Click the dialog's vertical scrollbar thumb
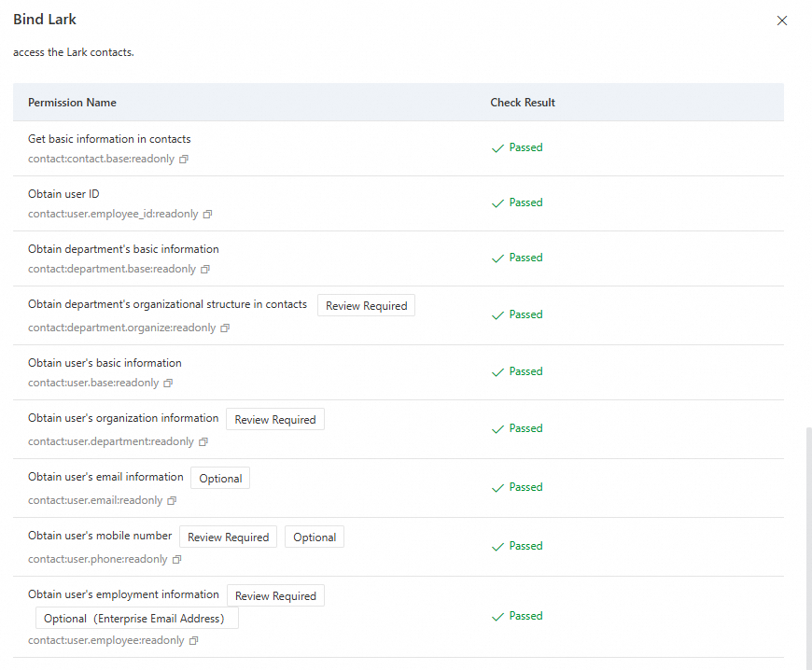This screenshot has width=812, height=670. click(x=809, y=549)
